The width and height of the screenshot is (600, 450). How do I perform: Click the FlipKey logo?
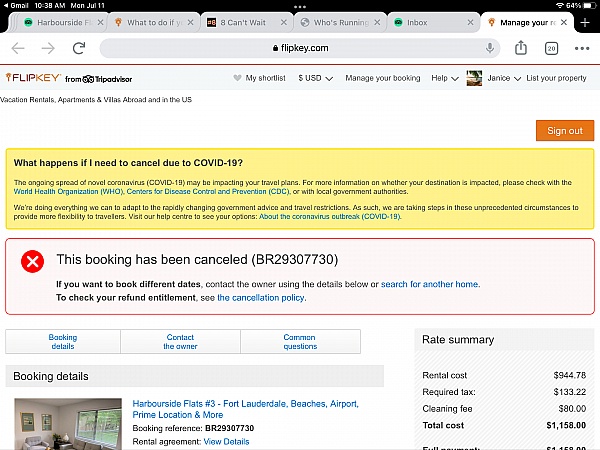(x=33, y=78)
